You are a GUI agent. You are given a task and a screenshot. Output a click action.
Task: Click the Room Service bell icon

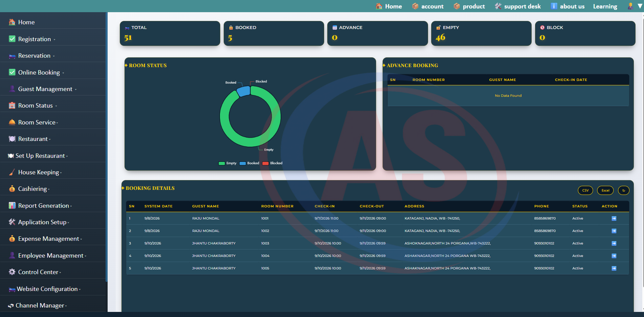click(x=12, y=122)
